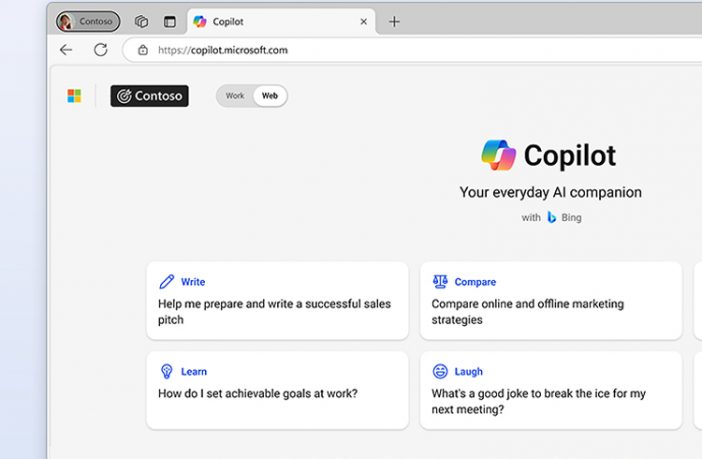Click the browser back arrow

click(66, 50)
